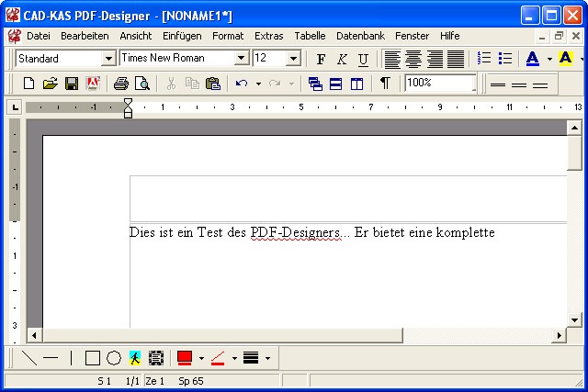Open the Einfügen menu
The height and width of the screenshot is (392, 588).
[182, 36]
